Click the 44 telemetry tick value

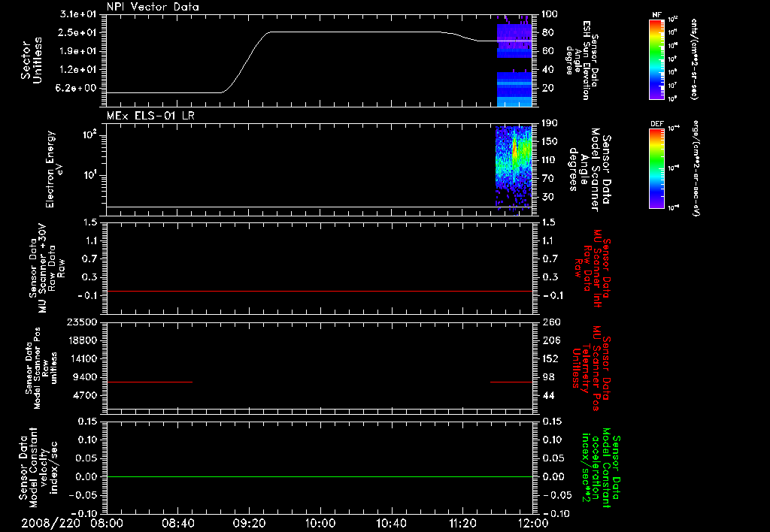click(x=548, y=395)
